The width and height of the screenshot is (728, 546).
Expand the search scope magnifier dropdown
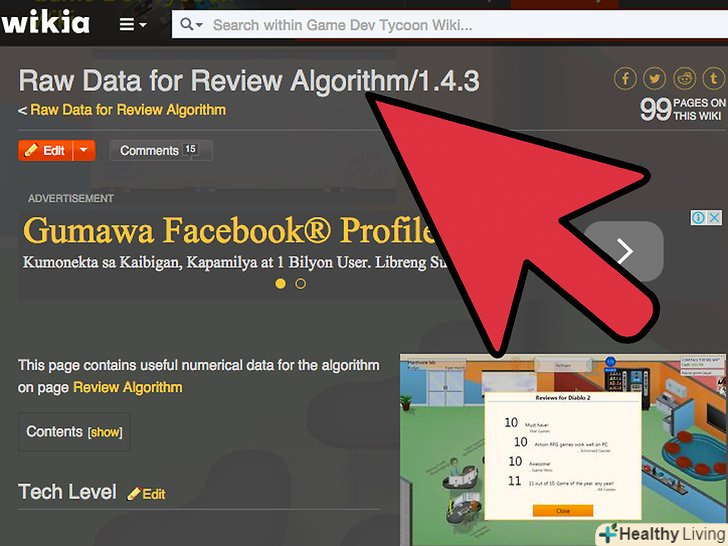[191, 24]
